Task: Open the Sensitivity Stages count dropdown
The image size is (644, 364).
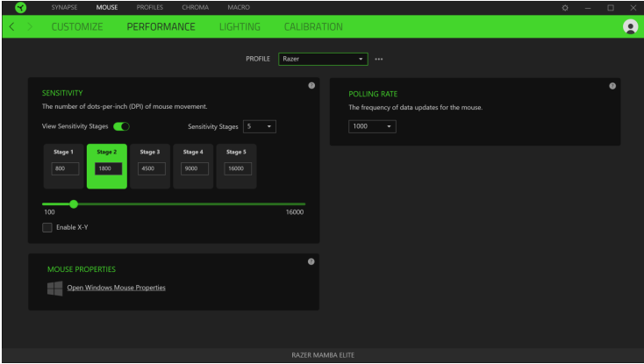Action: pos(260,126)
